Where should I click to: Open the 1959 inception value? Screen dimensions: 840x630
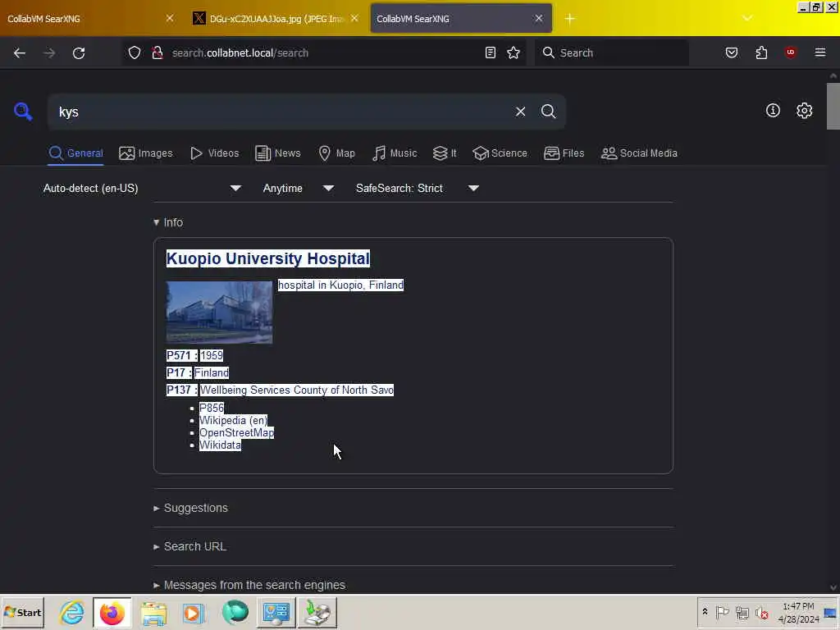point(212,355)
